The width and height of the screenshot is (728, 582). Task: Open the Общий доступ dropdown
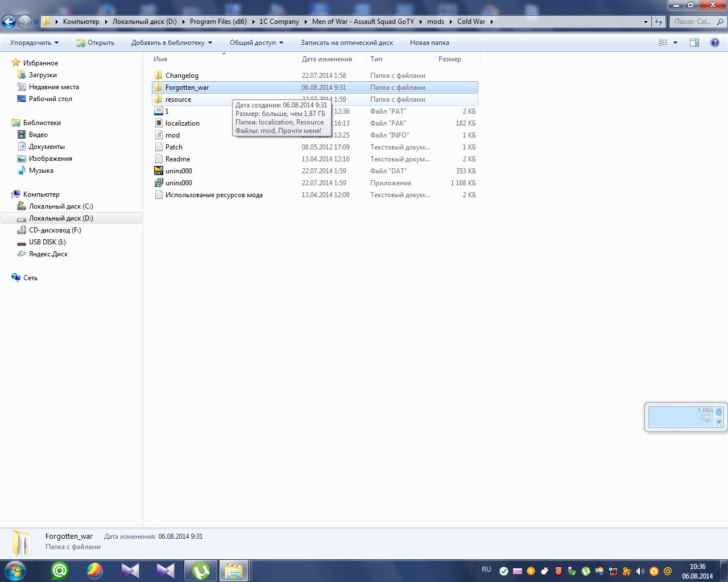[257, 43]
